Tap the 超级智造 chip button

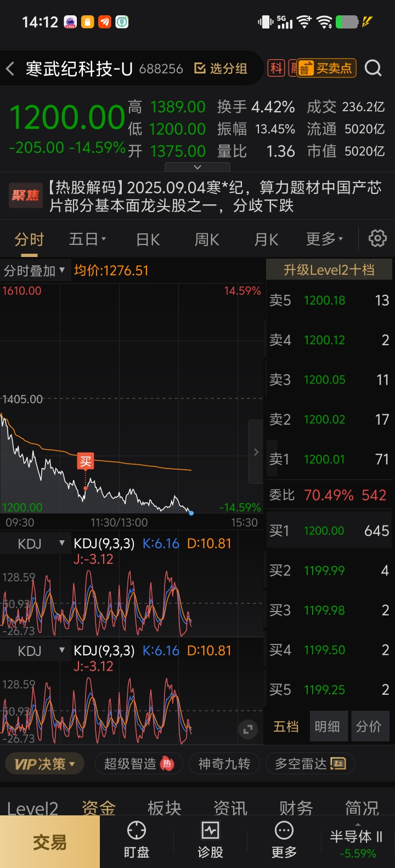click(x=139, y=763)
